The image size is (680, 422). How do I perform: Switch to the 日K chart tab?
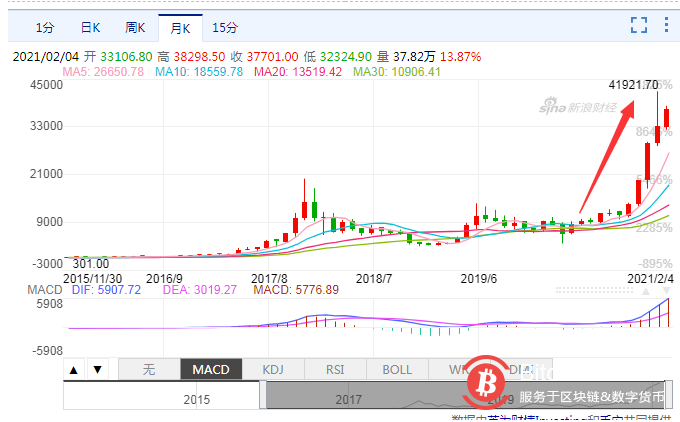(x=90, y=27)
